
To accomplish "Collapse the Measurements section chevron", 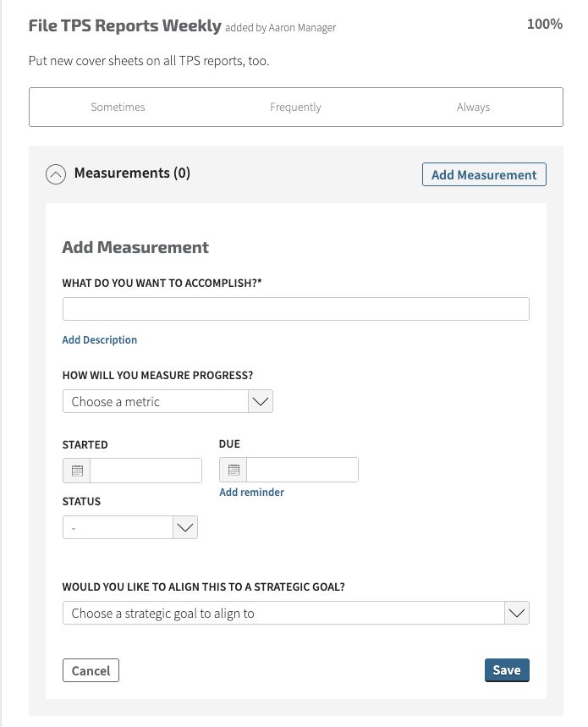I will pyautogui.click(x=56, y=174).
